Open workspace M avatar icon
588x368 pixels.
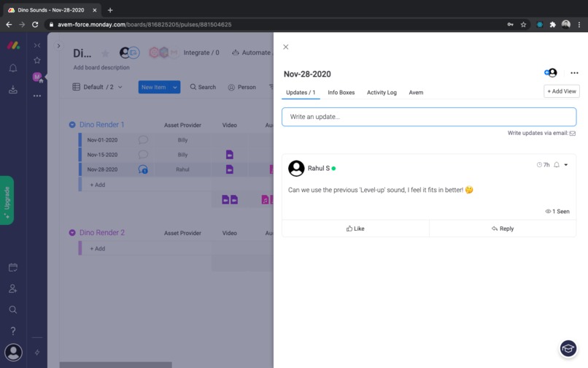point(37,77)
